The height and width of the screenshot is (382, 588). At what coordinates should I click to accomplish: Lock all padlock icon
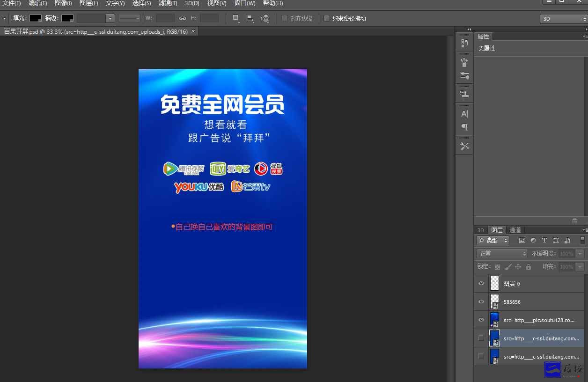tap(529, 267)
